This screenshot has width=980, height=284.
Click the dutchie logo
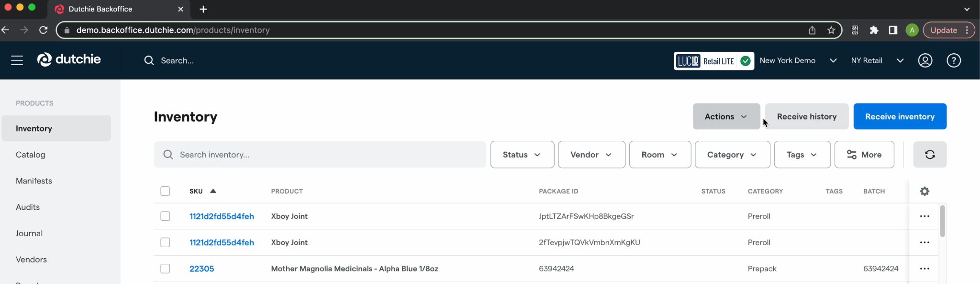coord(69,59)
